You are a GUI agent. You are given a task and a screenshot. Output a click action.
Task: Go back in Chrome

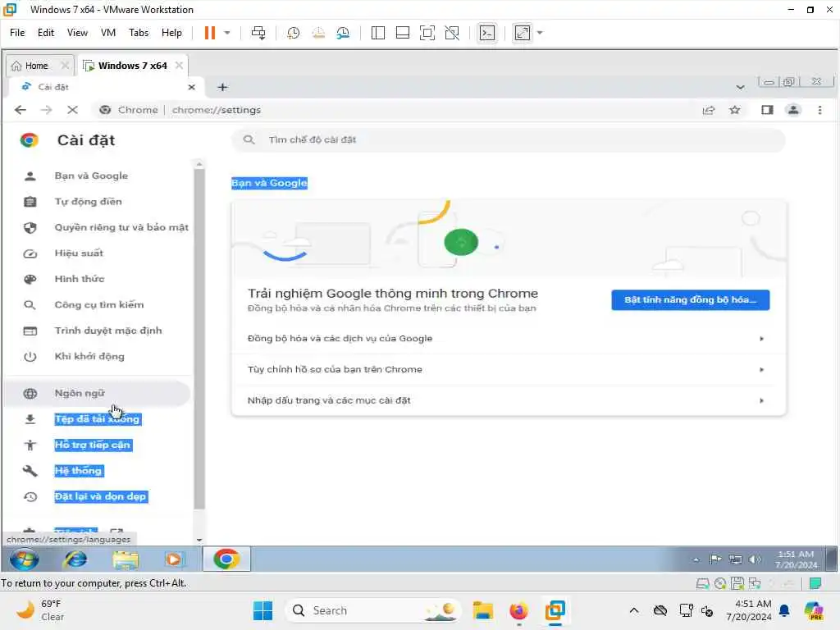(x=21, y=110)
